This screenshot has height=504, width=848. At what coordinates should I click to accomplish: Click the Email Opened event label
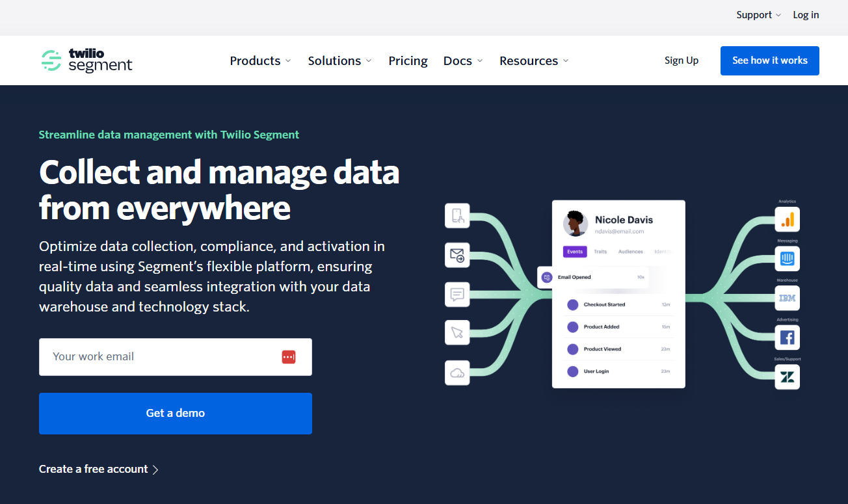click(574, 277)
